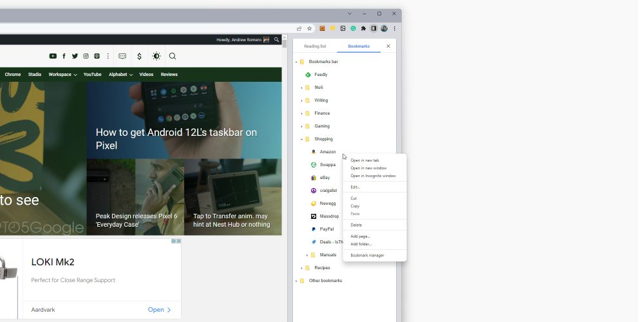Viewport: 644px width, 322px height.
Task: Click the Twitter bird icon
Action: tap(75, 56)
